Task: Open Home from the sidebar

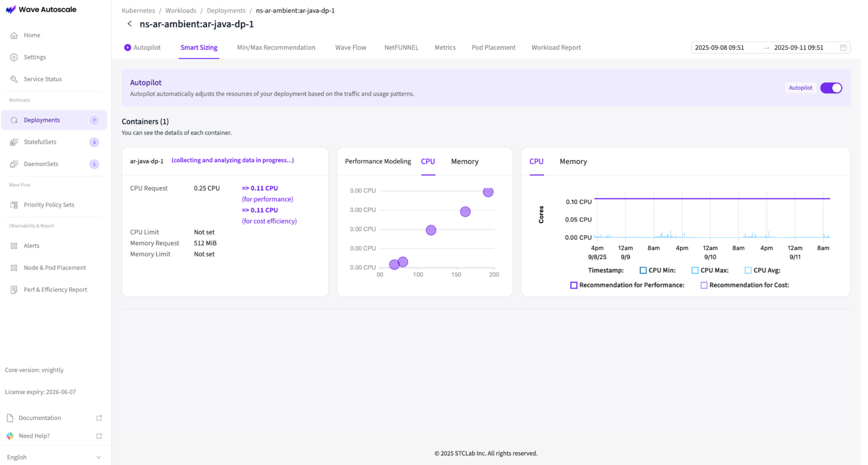Action: pos(54,35)
